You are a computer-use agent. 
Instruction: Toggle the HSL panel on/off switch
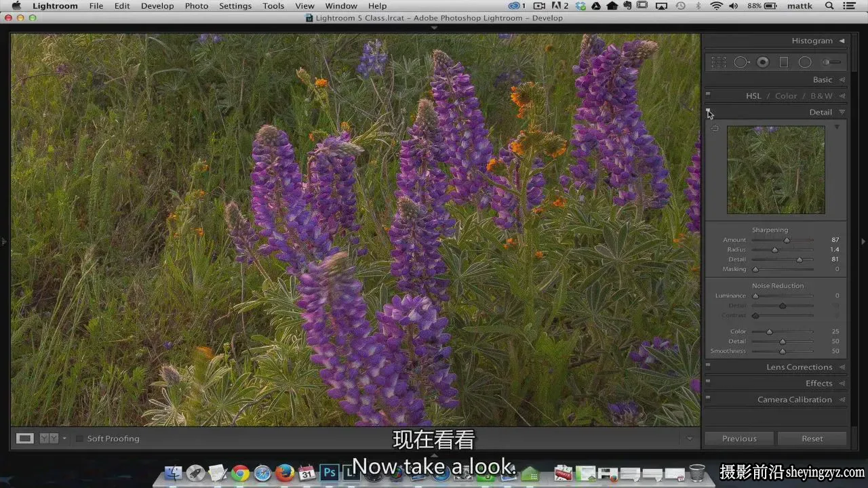click(x=708, y=95)
